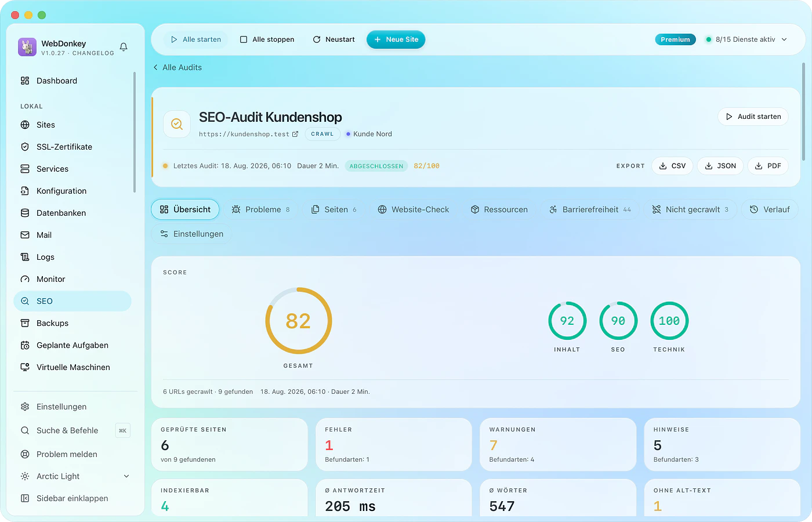Open Backups section
Screen dimensions: 812x522
pos(72,323)
